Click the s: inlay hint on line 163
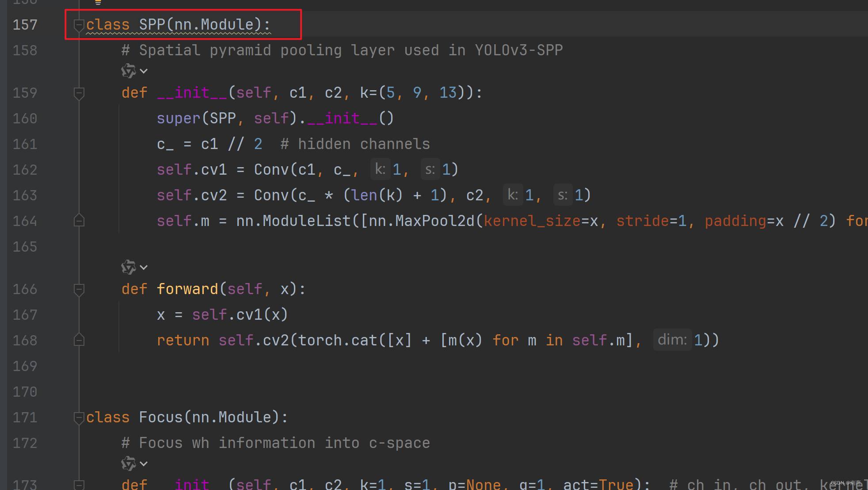This screenshot has height=490, width=868. coord(562,195)
